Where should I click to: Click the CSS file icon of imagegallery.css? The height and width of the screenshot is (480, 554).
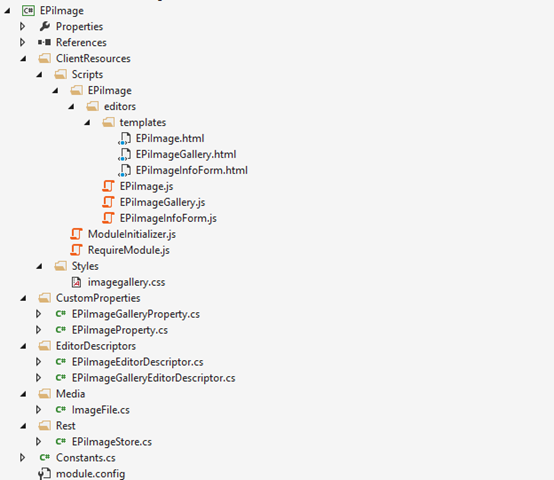[x=76, y=282]
